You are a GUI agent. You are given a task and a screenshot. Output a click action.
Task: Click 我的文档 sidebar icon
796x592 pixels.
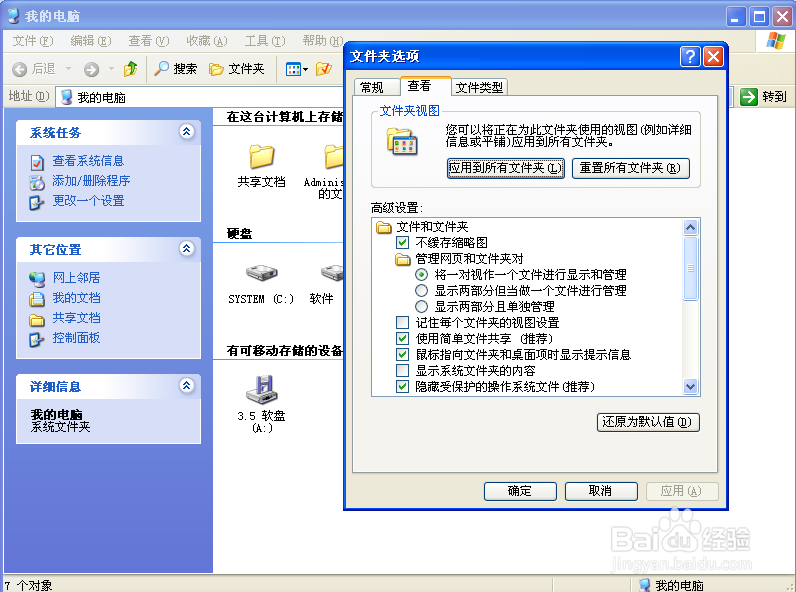tap(37, 299)
